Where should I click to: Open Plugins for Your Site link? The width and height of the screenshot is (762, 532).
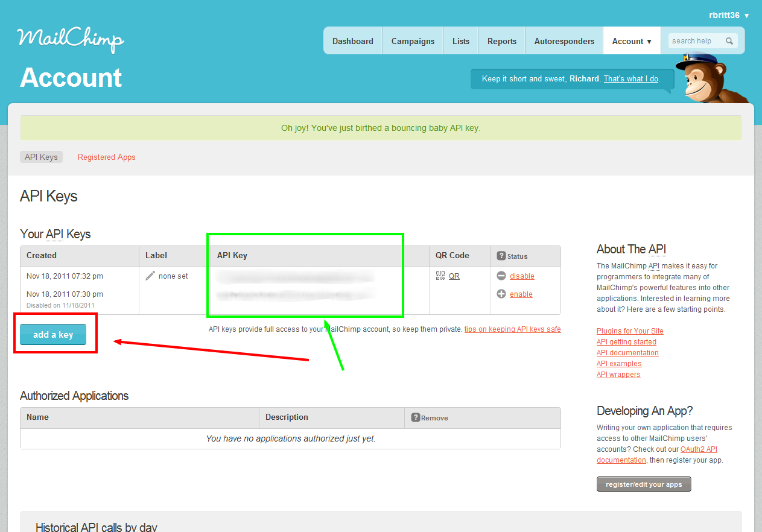[630, 331]
